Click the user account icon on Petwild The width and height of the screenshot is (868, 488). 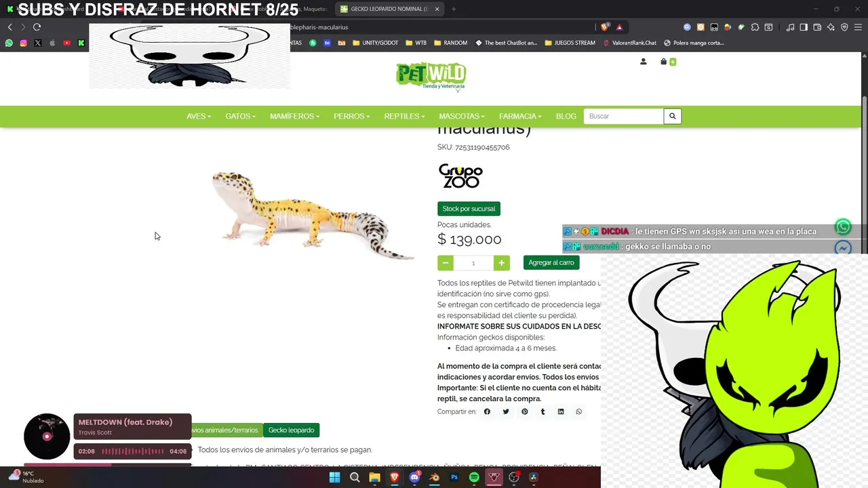point(643,62)
